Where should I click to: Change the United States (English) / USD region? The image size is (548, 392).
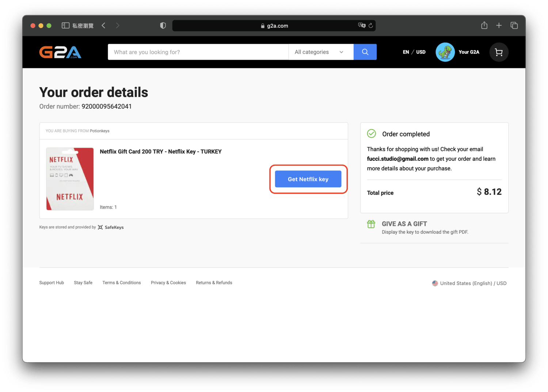pyautogui.click(x=469, y=283)
